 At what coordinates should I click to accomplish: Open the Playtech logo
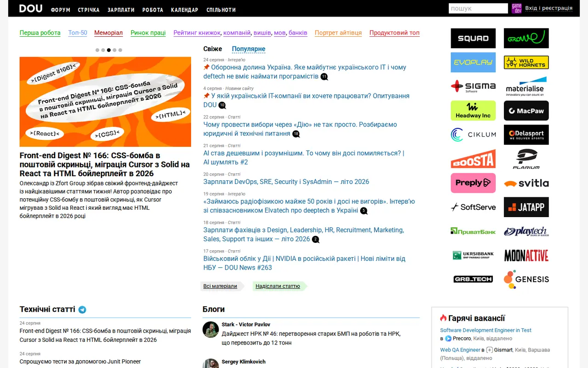tap(526, 231)
